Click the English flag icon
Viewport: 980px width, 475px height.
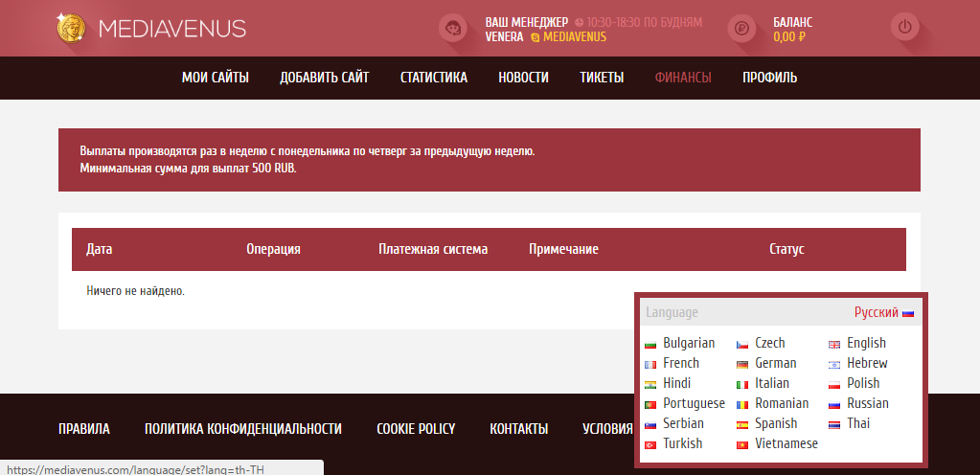click(834, 344)
